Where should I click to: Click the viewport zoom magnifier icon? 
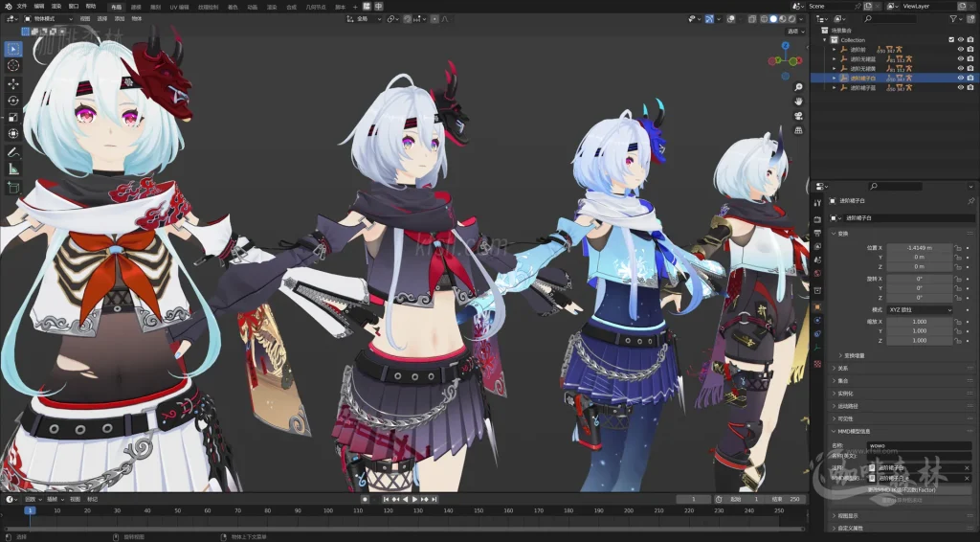point(798,87)
